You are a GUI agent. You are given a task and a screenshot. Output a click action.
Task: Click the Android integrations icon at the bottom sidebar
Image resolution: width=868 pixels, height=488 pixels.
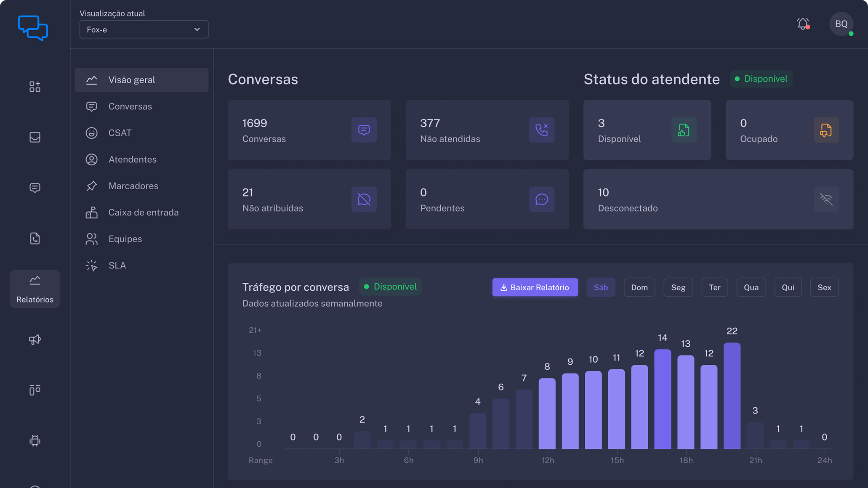(35, 440)
